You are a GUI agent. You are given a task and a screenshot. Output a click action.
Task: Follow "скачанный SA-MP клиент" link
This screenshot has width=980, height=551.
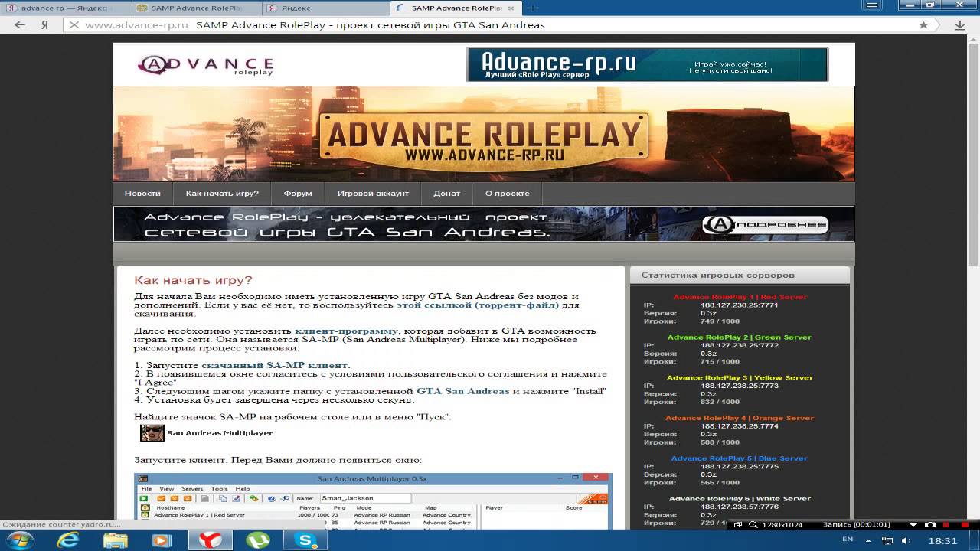tap(275, 365)
